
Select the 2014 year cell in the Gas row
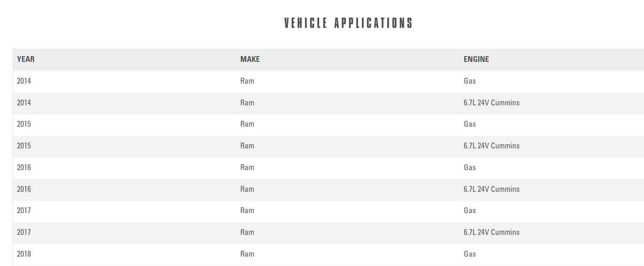pos(24,81)
